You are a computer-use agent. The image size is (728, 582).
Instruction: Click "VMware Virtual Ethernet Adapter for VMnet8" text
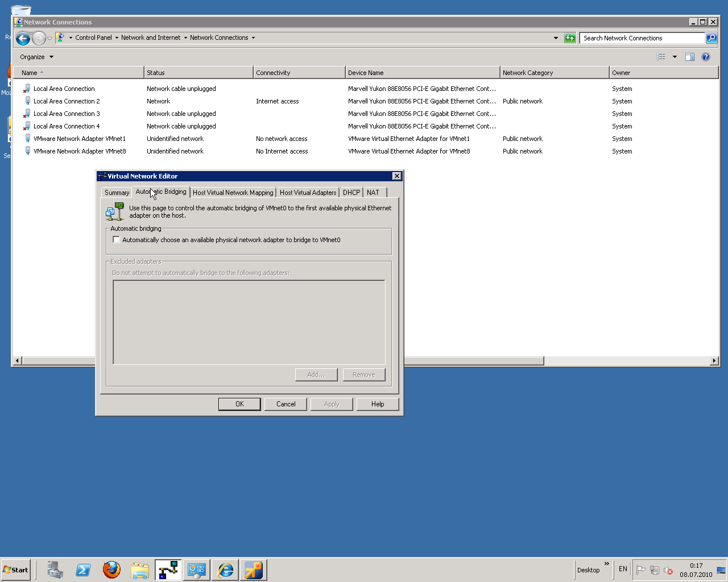(409, 151)
